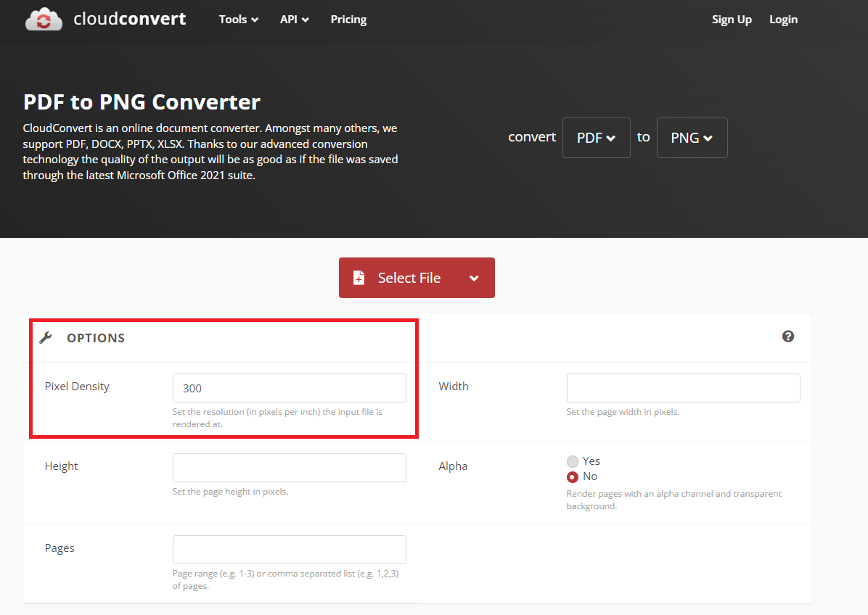
Task: Select No for Alpha
Action: (x=573, y=476)
